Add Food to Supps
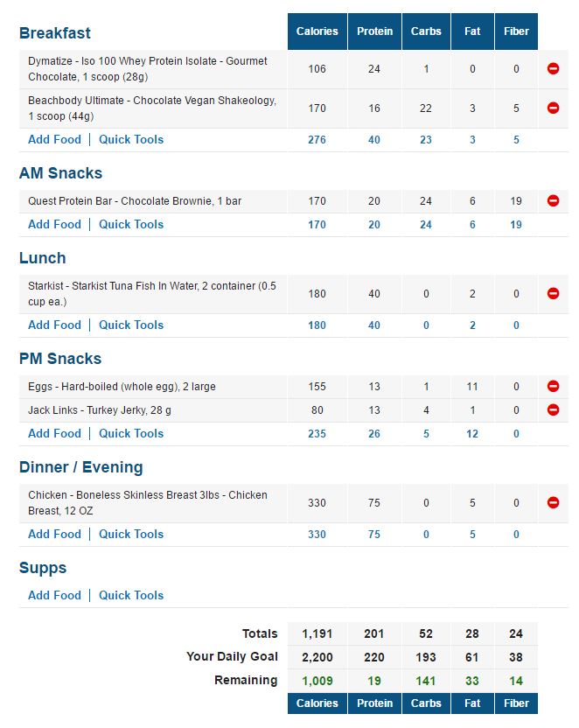 (x=55, y=595)
